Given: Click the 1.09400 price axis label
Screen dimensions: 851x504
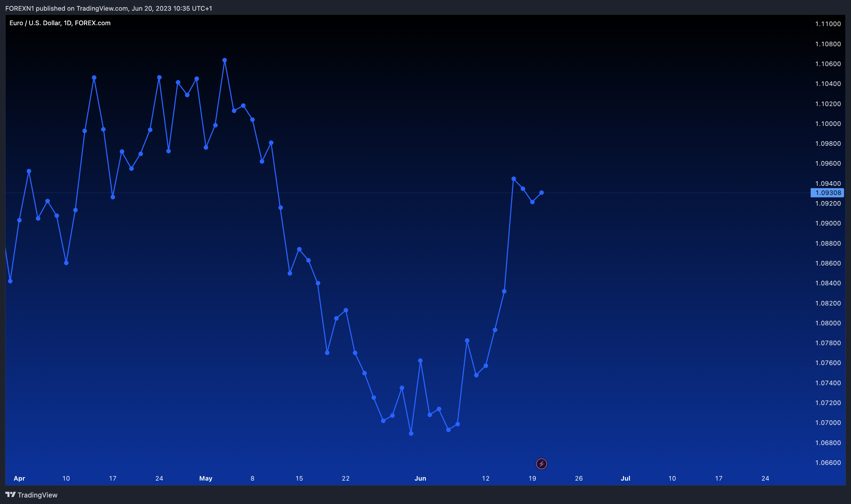Looking at the screenshot, I should click(x=828, y=183).
